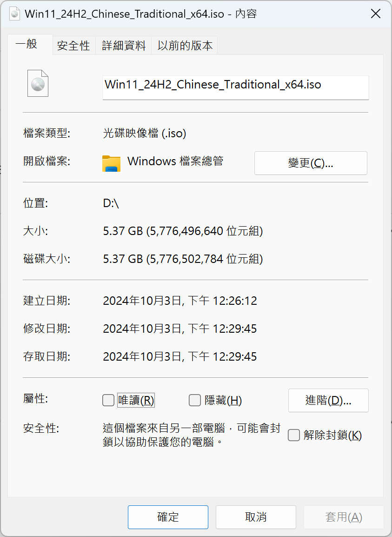The image size is (392, 537).
Task: Close the properties dialog with the X
Action: [376, 14]
